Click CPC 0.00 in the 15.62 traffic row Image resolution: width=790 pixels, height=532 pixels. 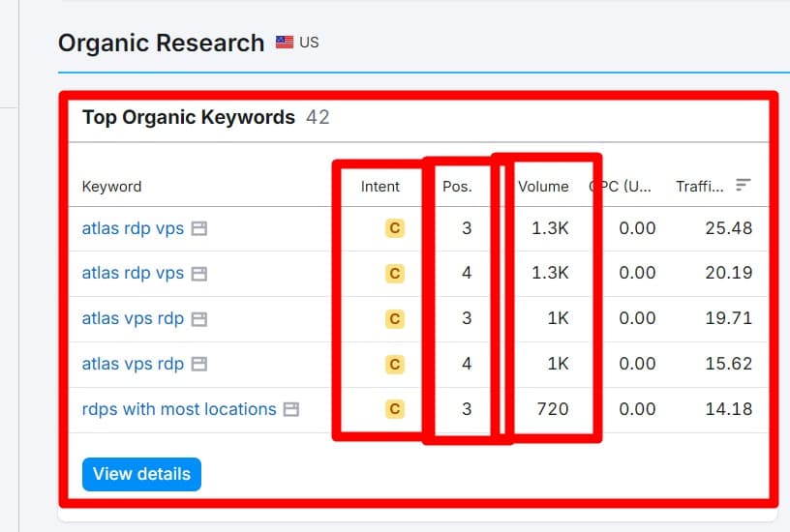637,364
